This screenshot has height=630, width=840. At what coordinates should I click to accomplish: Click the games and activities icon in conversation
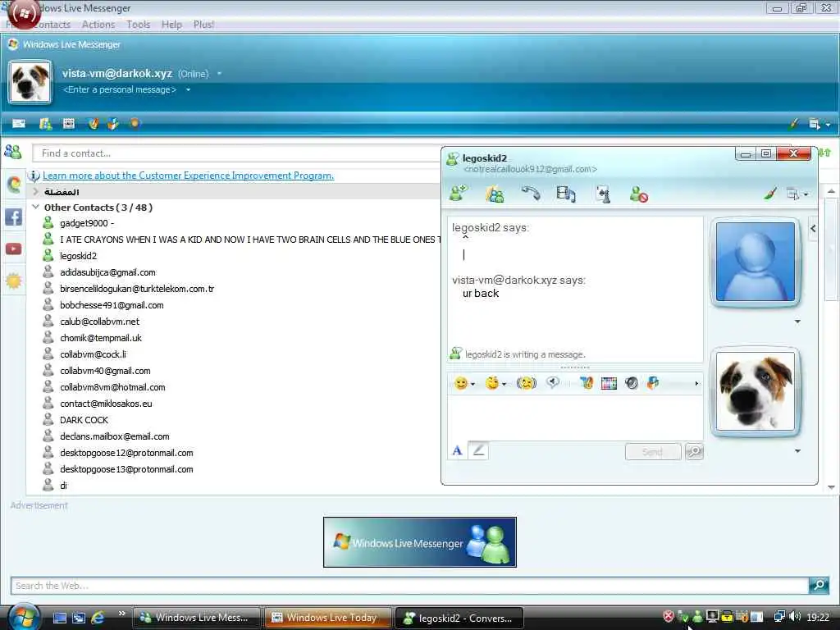pos(603,194)
